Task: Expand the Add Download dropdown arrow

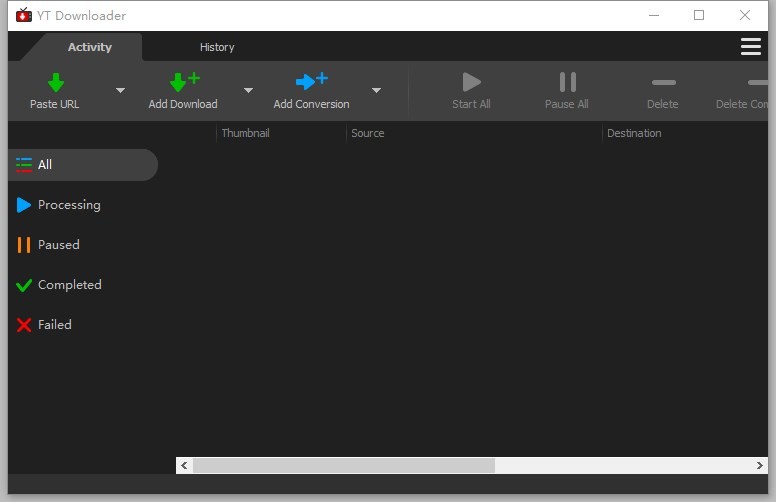Action: pos(248,91)
